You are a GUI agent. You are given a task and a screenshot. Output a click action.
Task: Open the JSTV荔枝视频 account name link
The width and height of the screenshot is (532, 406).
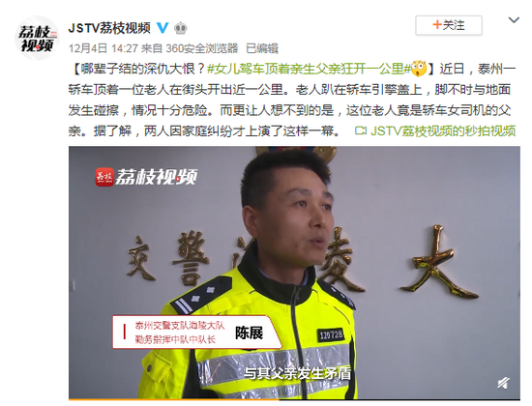tap(109, 28)
